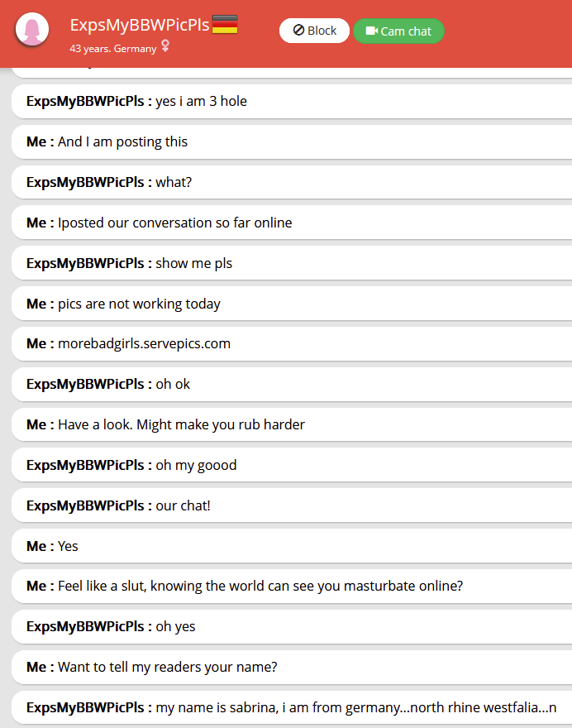The image size is (572, 728).
Task: Start a session with Cam chat button
Action: tap(398, 31)
